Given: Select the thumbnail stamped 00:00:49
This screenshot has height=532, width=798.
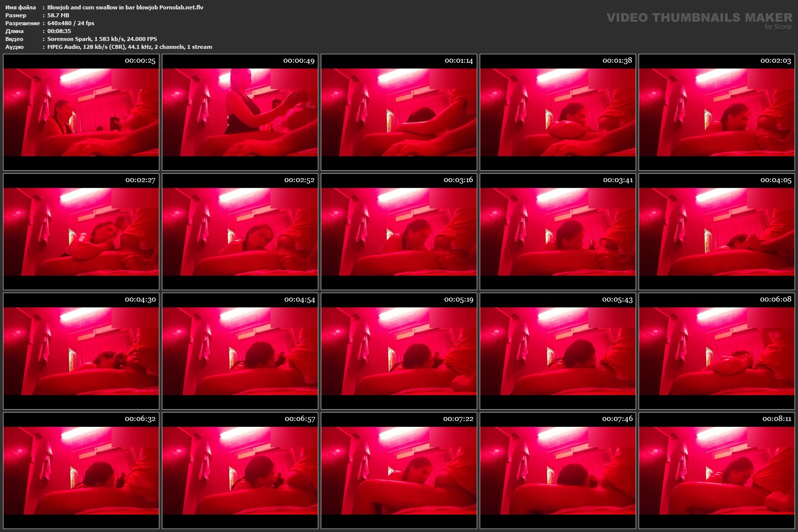Looking at the screenshot, I should click(240, 113).
